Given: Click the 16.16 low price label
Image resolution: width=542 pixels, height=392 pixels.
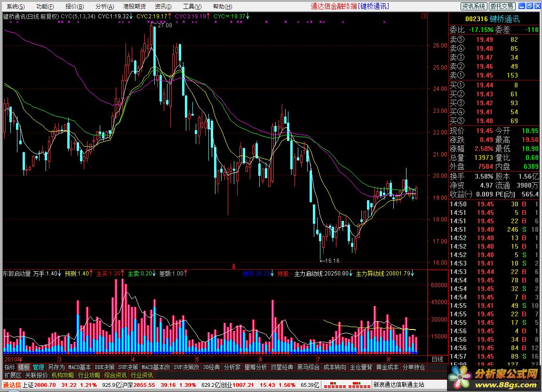Looking at the screenshot, I should pos(333,261).
